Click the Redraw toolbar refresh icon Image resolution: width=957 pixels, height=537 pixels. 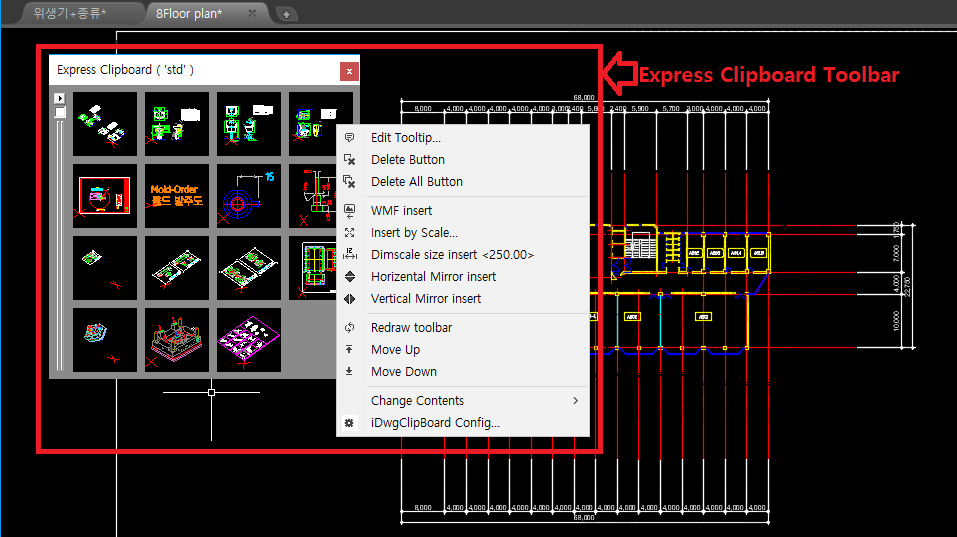point(349,328)
